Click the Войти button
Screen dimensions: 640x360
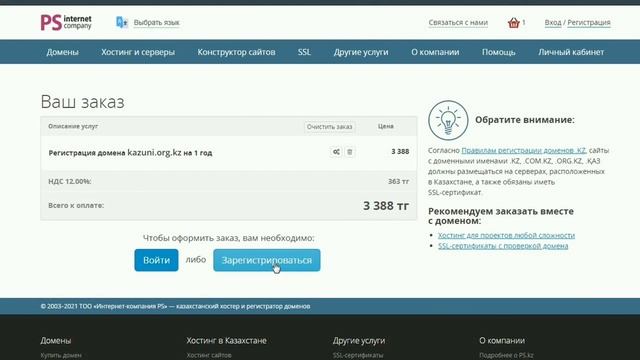click(x=156, y=260)
